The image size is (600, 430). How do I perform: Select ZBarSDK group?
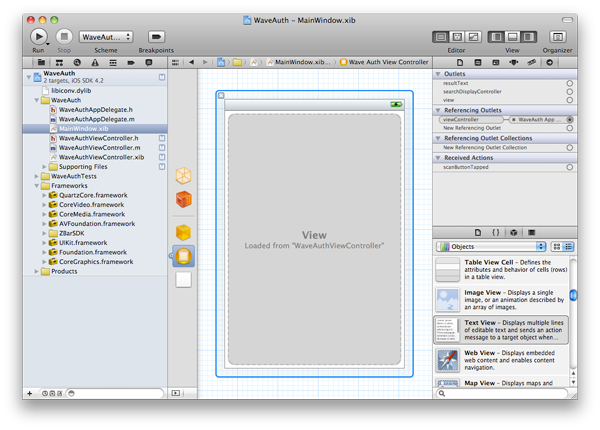72,233
